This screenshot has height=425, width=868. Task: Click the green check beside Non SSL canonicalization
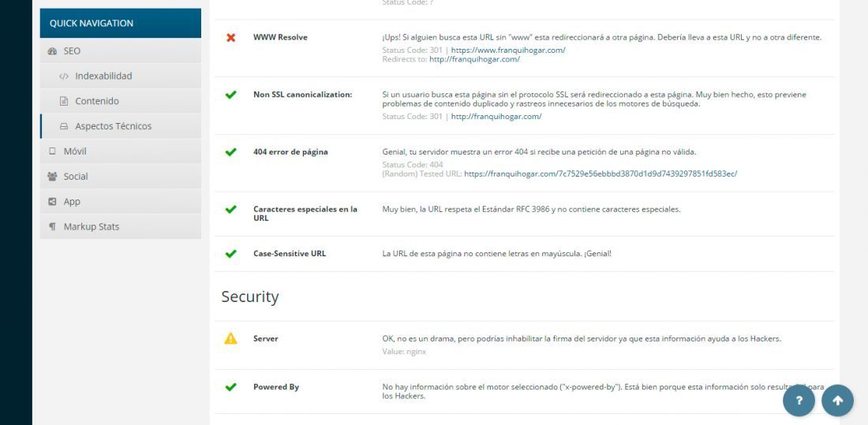(231, 95)
